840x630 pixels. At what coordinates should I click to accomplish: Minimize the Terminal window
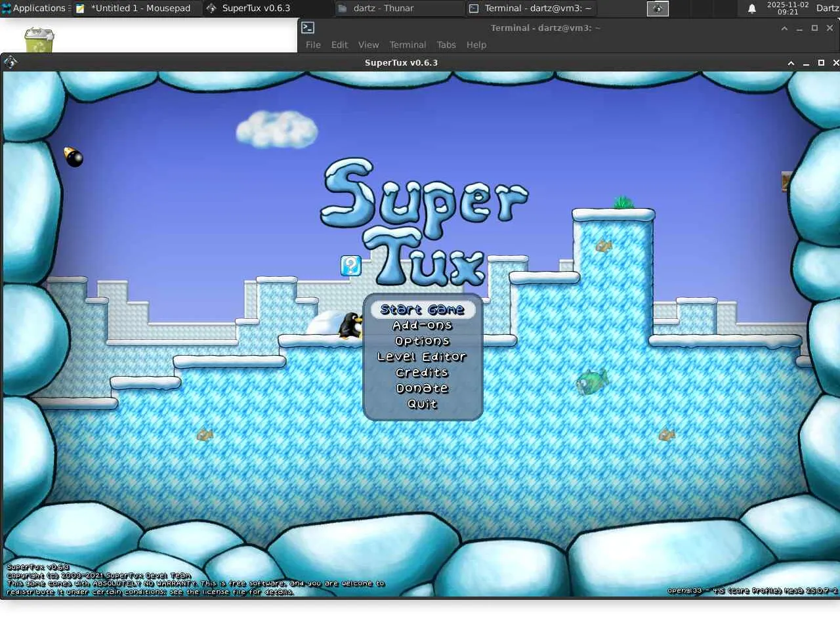click(x=799, y=28)
